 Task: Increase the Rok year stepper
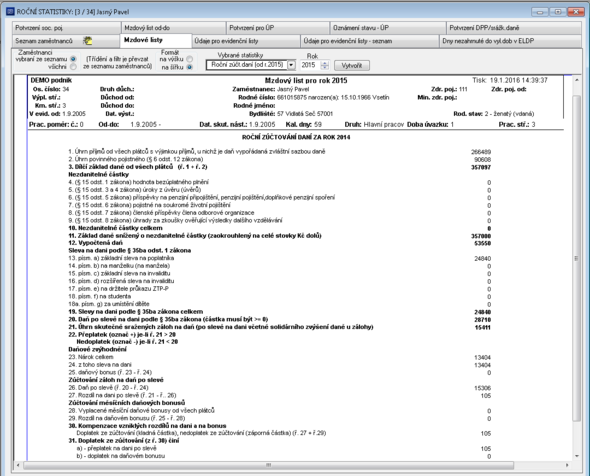pos(325,63)
